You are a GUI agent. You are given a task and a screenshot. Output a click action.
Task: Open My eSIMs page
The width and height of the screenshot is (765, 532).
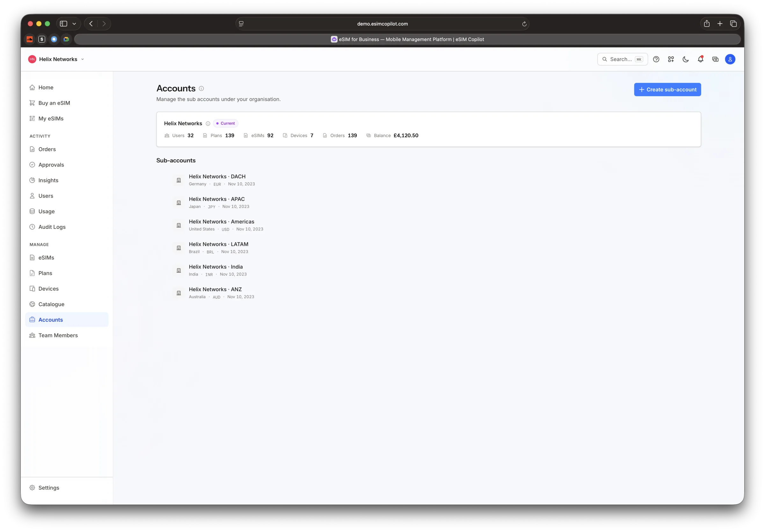click(x=67, y=119)
